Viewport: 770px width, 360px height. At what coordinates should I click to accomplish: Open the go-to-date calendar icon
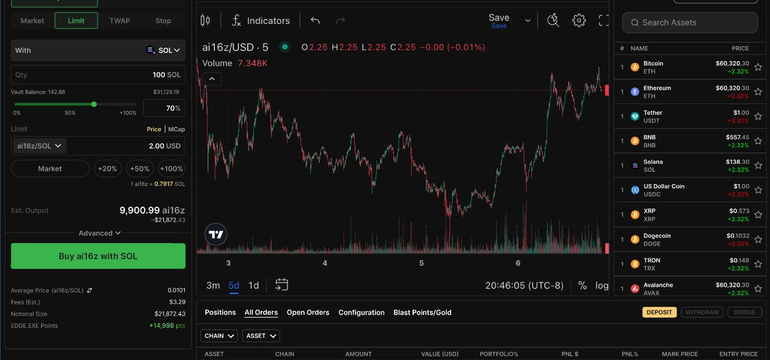(281, 285)
